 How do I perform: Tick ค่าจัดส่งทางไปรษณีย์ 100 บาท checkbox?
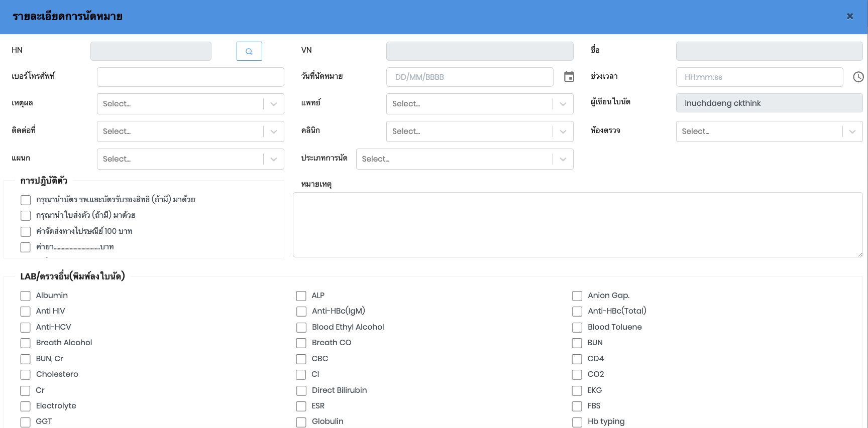pyautogui.click(x=26, y=232)
